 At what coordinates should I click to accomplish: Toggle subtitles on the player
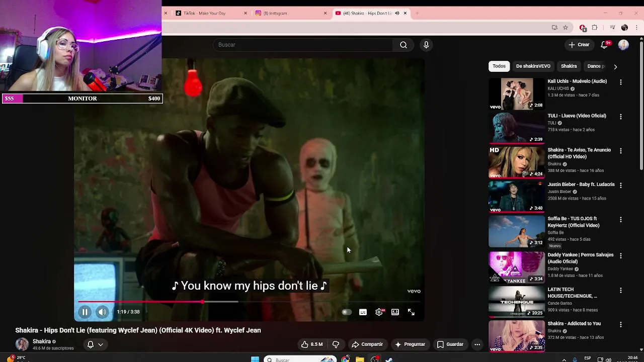coord(363,312)
